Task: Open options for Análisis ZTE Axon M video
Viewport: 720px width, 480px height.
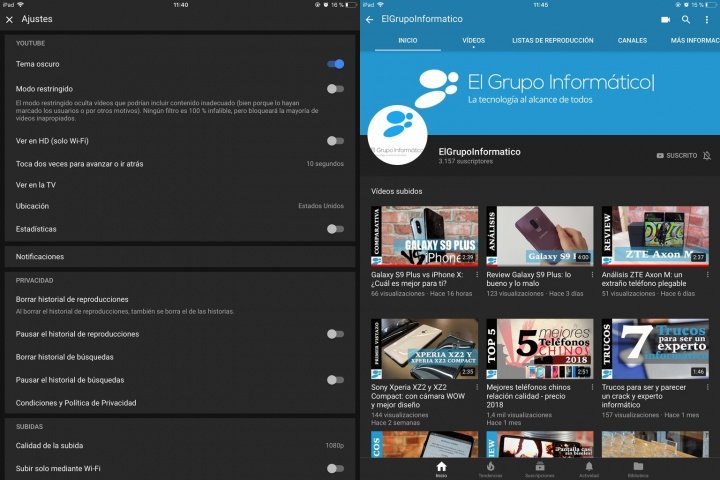Action: (x=708, y=274)
